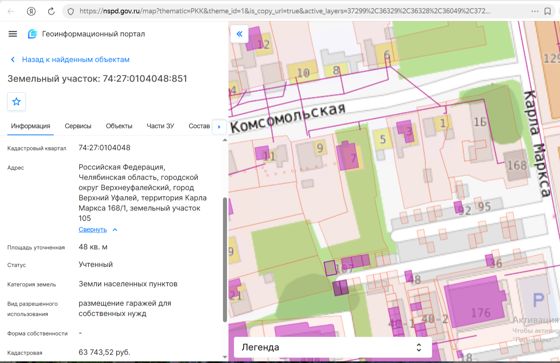Bookmark this page in browser
The height and width of the screenshot is (363, 560).
[548, 11]
